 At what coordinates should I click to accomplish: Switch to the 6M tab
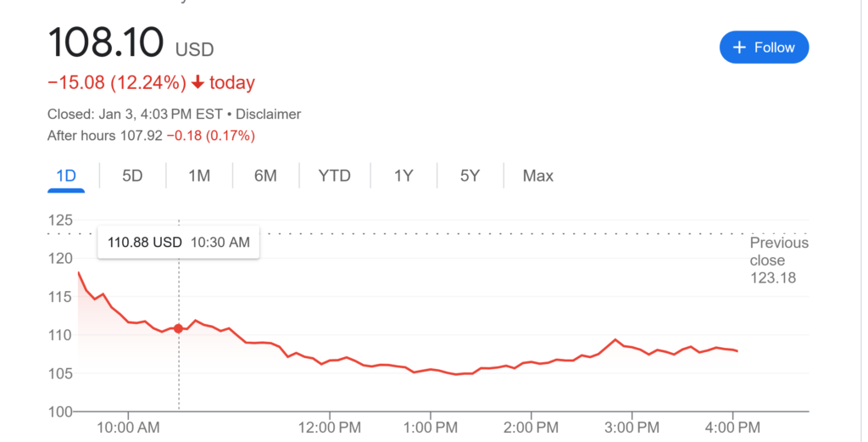click(x=265, y=176)
